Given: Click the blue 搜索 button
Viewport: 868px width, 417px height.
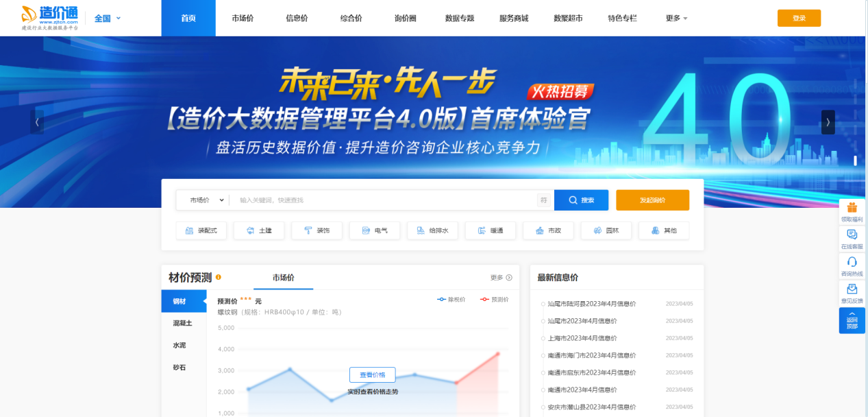Looking at the screenshot, I should point(581,200).
